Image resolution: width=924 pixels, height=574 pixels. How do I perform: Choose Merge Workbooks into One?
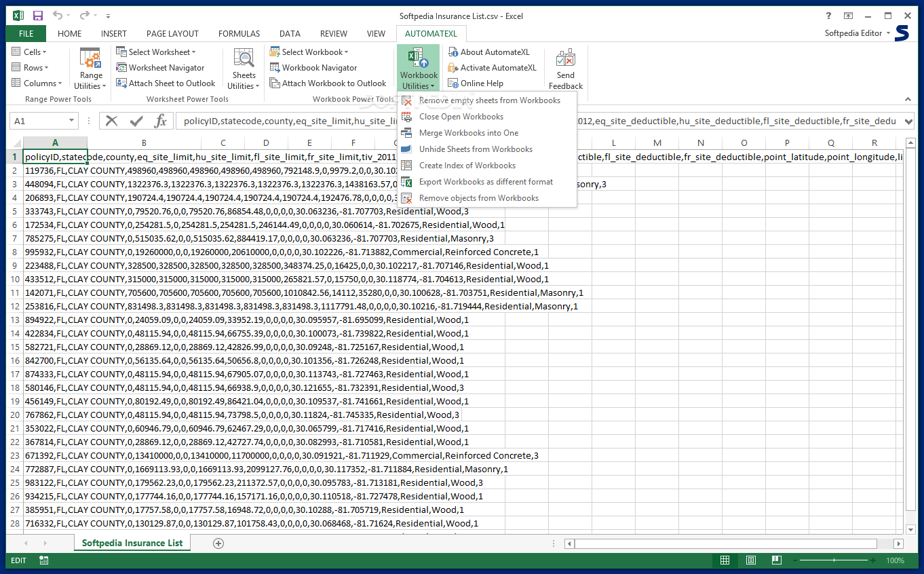tap(486, 133)
